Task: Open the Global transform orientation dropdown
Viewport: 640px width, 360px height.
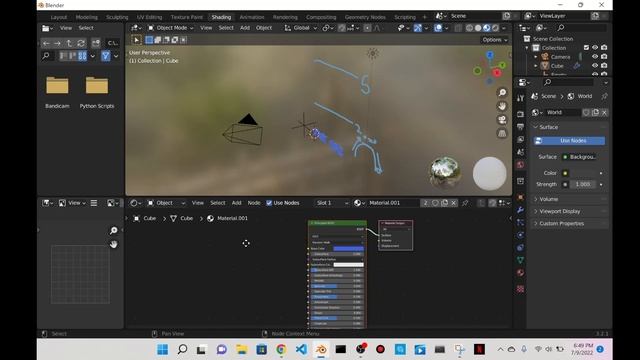Action: (301, 28)
